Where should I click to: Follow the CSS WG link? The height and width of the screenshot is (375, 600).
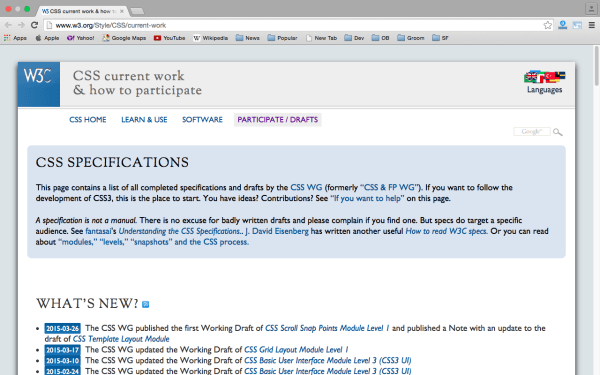click(306, 188)
